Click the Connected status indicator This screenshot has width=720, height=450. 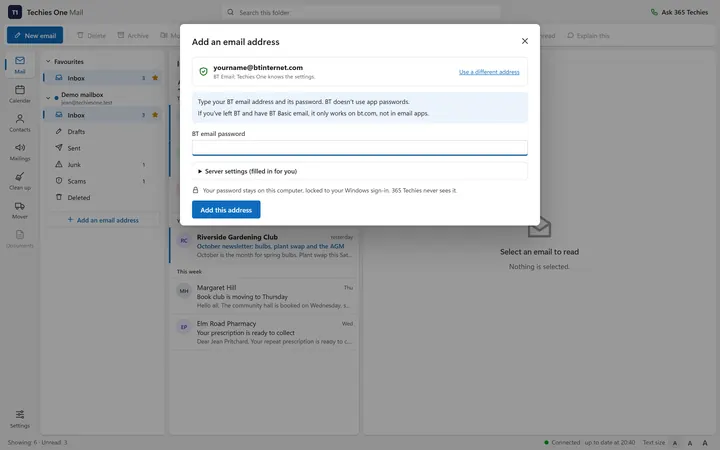[x=562, y=442]
